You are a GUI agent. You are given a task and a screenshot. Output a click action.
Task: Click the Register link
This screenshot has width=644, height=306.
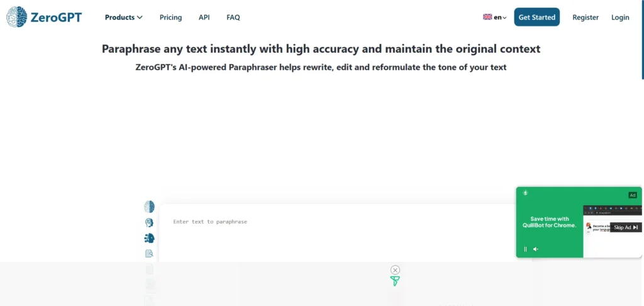click(x=586, y=18)
